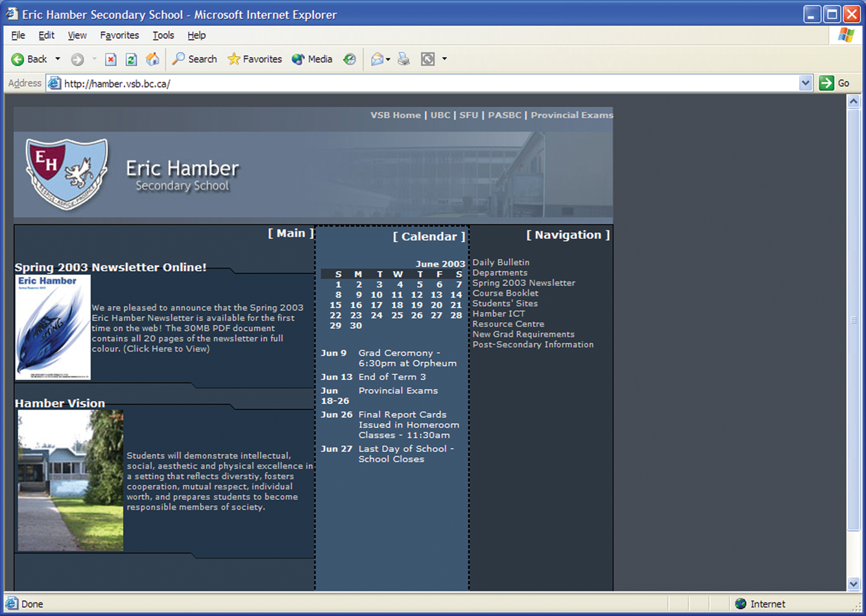Open the New Grad Requirements link
Viewport: 866px width, 616px height.
coord(523,335)
